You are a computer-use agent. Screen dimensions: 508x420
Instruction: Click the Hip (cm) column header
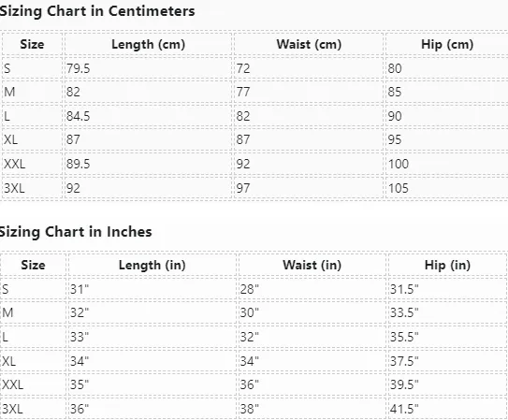tap(447, 44)
